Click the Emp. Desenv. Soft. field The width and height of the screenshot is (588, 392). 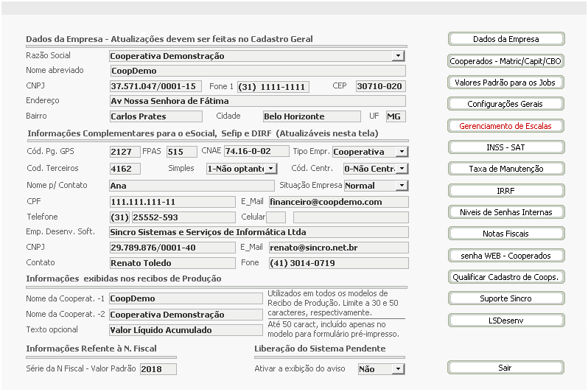pos(259,232)
